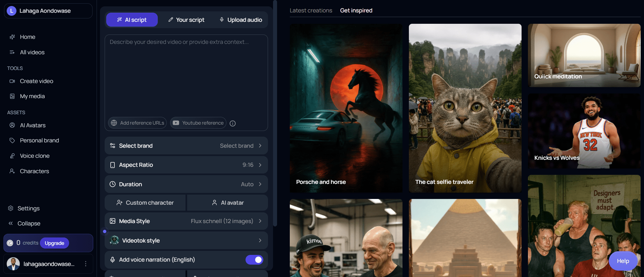Click the form panel vertical scrollbar
644x277 pixels.
[x=275, y=113]
